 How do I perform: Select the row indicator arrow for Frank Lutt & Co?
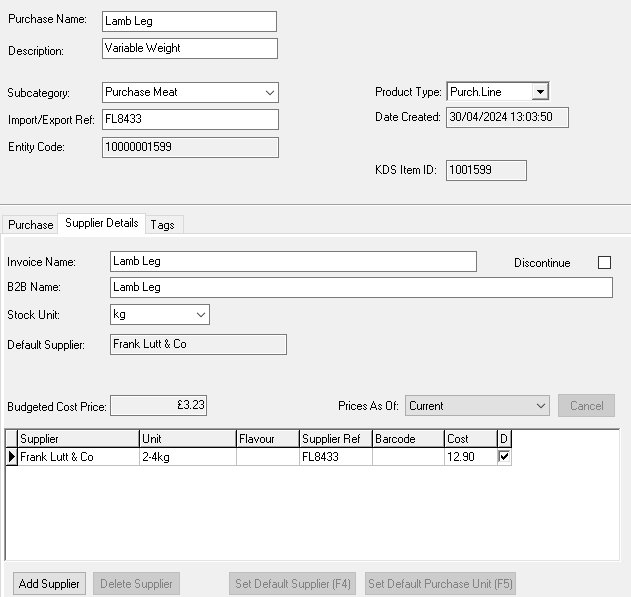point(12,457)
